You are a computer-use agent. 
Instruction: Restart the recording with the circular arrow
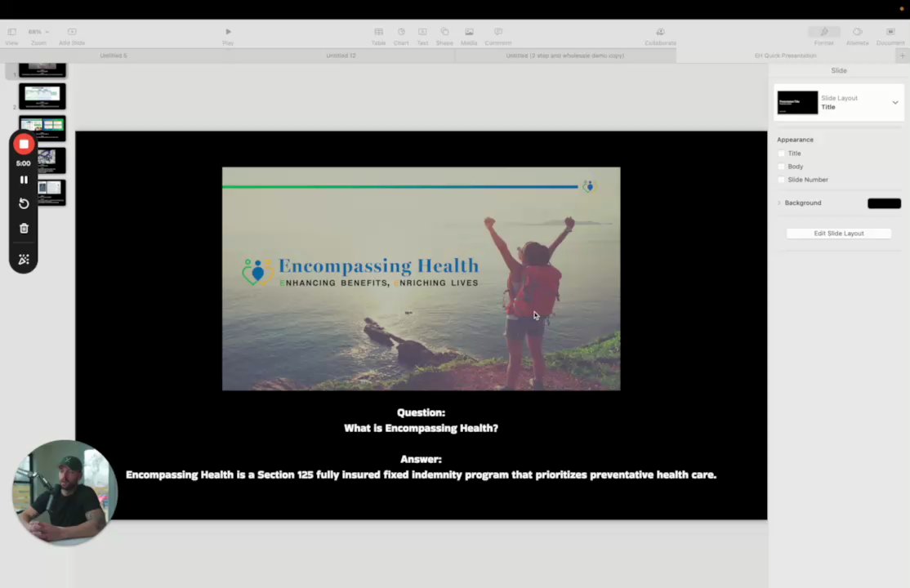click(24, 203)
